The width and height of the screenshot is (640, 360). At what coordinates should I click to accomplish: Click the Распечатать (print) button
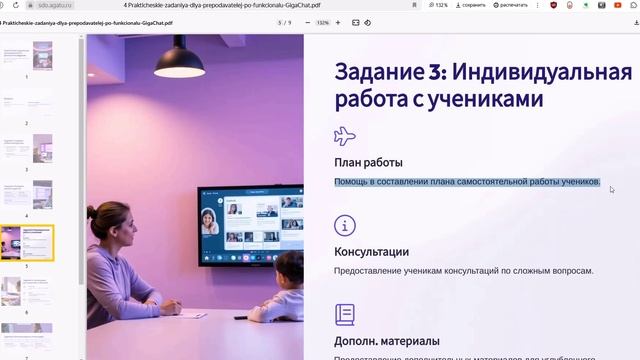[x=510, y=5]
